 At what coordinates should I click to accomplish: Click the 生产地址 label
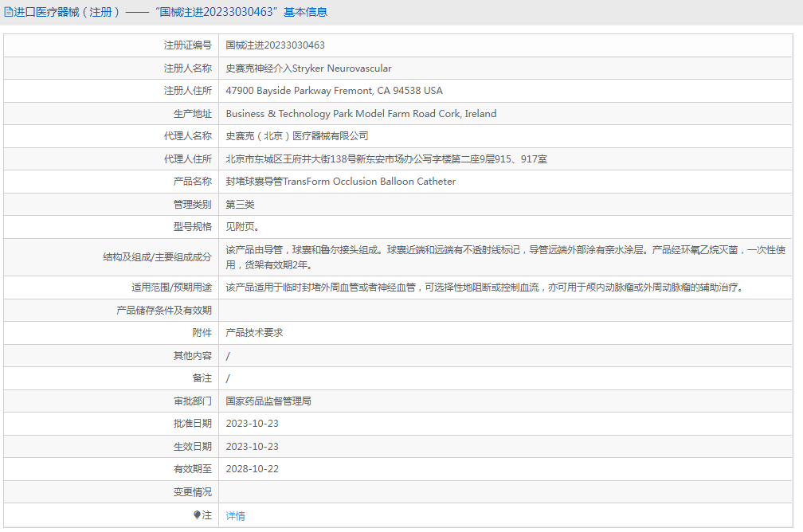(192, 114)
